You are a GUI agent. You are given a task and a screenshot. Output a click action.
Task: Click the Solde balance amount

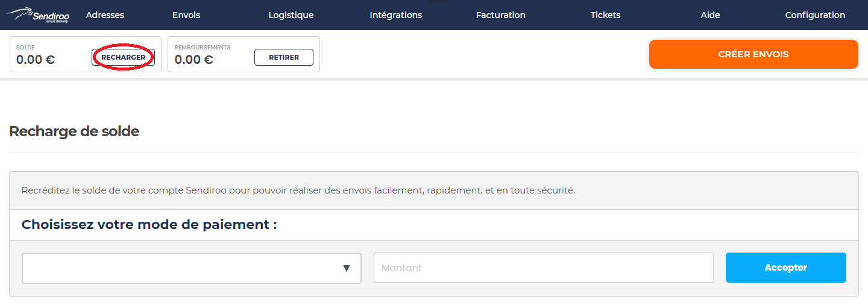tap(36, 60)
